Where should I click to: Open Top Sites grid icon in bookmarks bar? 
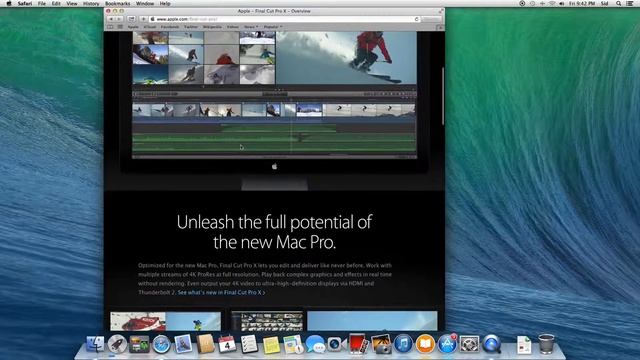[120, 27]
